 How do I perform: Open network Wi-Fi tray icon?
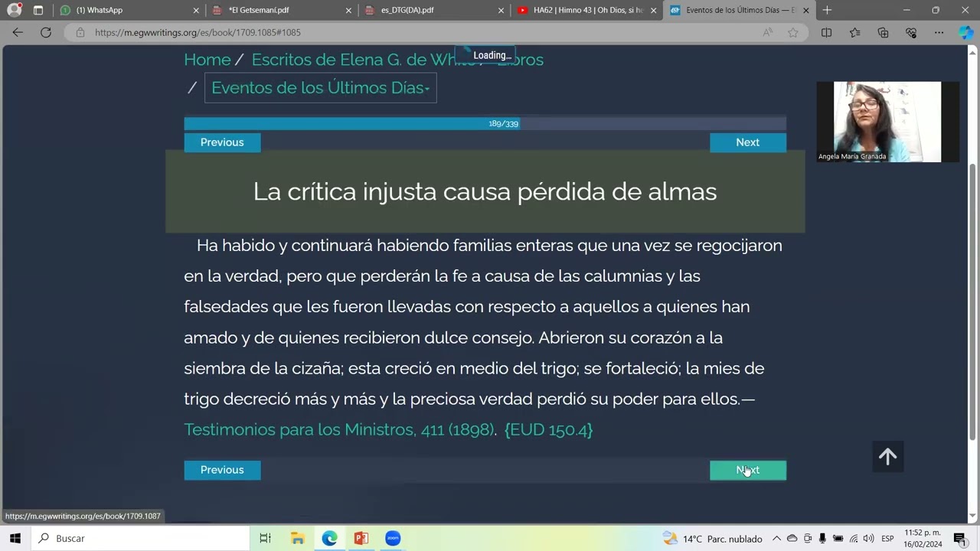[x=854, y=538]
